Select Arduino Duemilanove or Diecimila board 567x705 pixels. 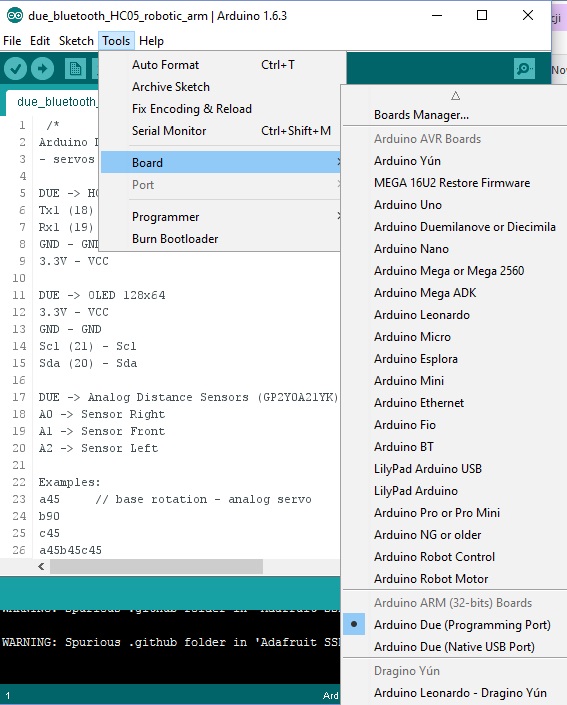[x=455, y=227]
